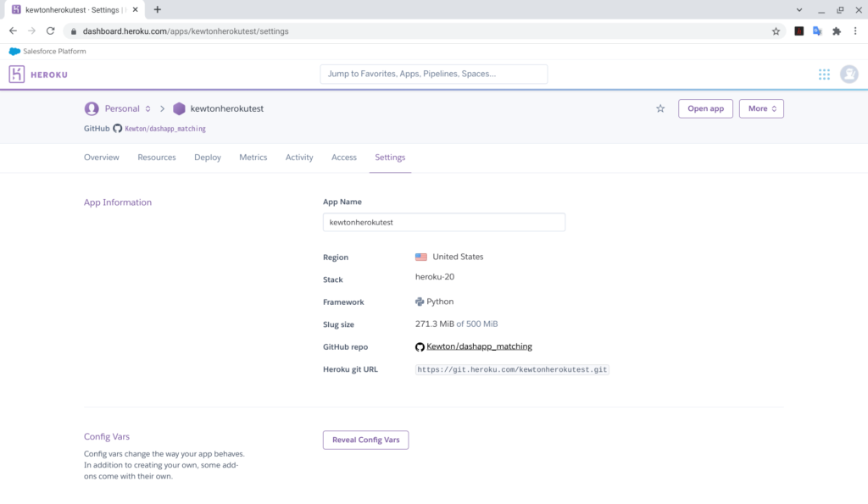Bookmark page with Chrome star icon
The width and height of the screenshot is (868, 504).
[x=776, y=31]
